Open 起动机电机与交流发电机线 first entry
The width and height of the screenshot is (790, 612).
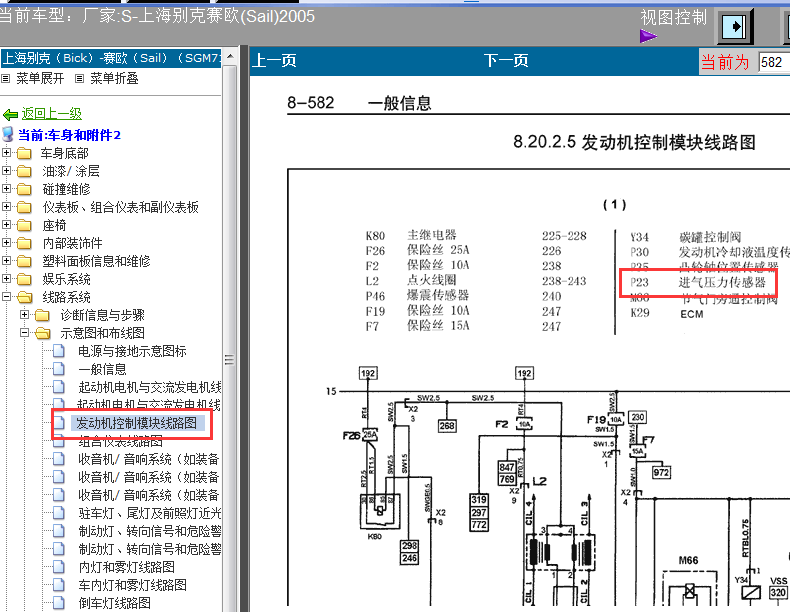[x=149, y=387]
